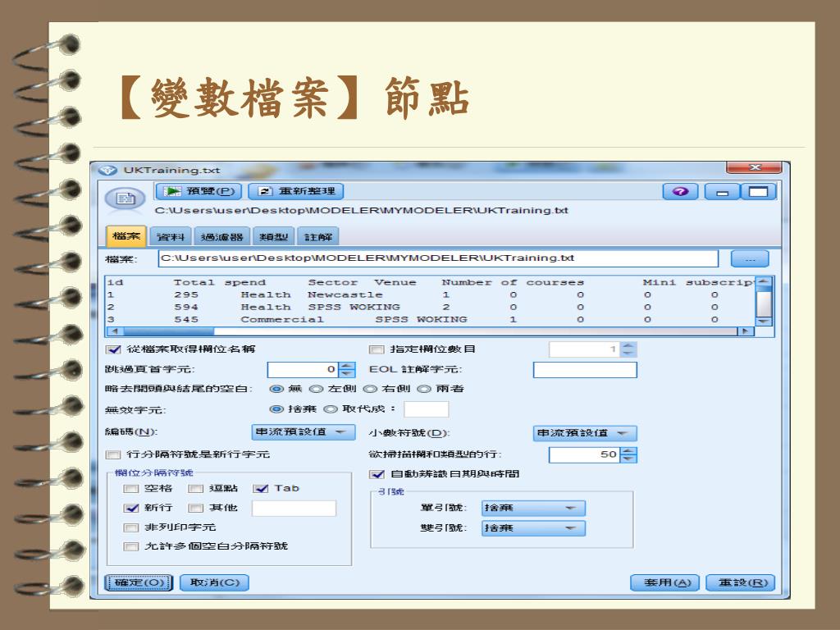
Task: Select 捨棄 for invalid characters
Action: point(276,409)
